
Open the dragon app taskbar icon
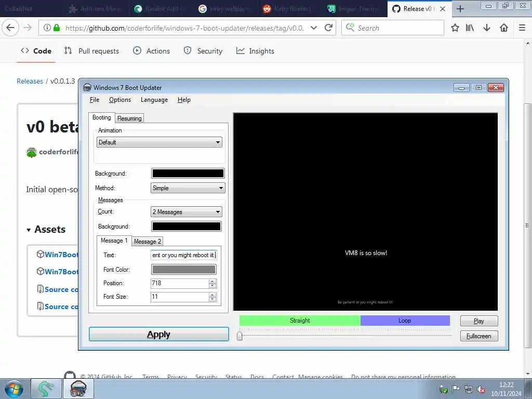point(46,389)
